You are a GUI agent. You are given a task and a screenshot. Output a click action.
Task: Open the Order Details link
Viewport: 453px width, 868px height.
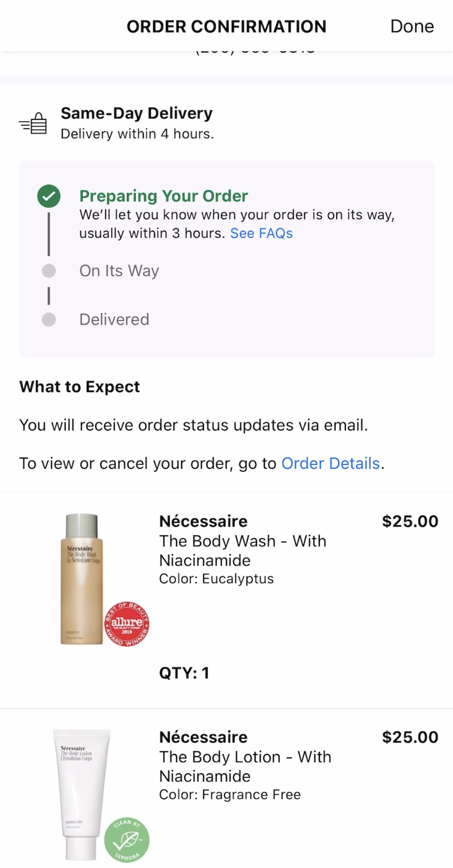click(331, 463)
